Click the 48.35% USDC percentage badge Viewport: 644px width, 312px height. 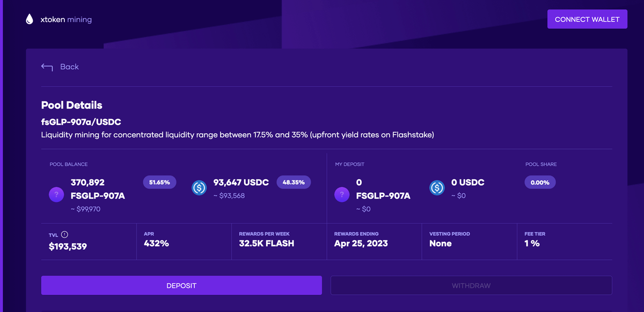click(294, 183)
